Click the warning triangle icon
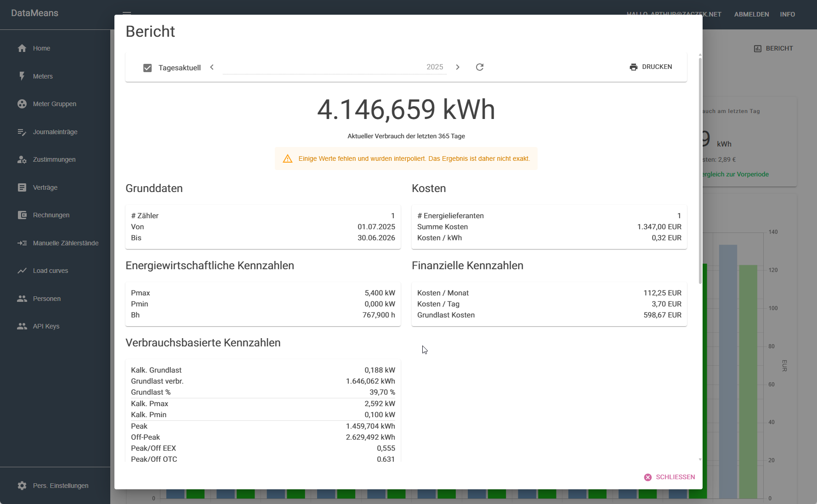The image size is (817, 504). pyautogui.click(x=288, y=159)
